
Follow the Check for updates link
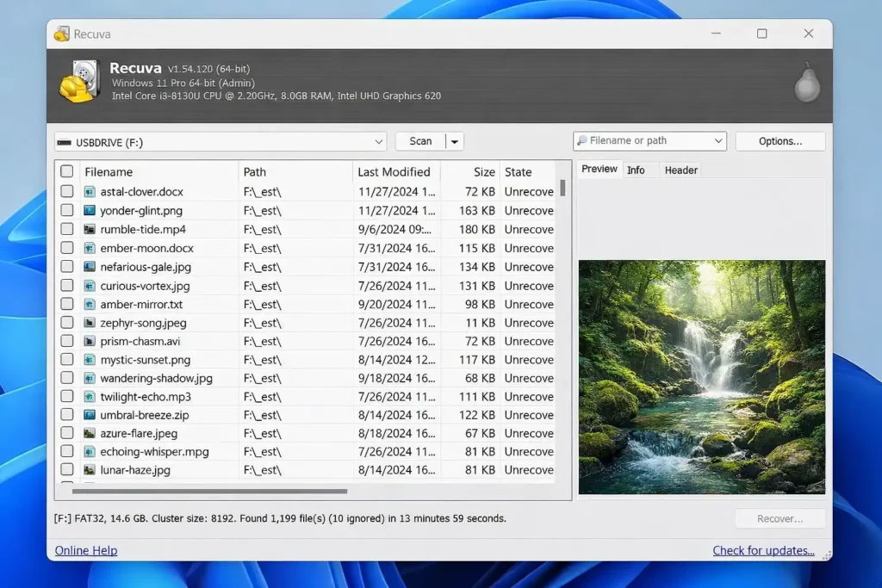763,551
